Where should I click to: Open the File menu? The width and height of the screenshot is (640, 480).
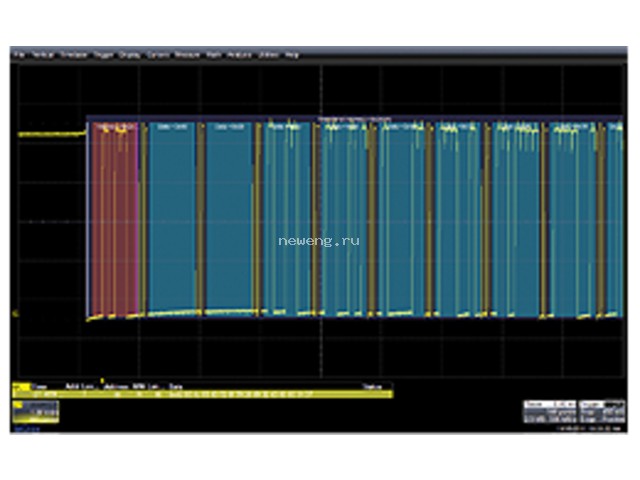tap(20, 54)
